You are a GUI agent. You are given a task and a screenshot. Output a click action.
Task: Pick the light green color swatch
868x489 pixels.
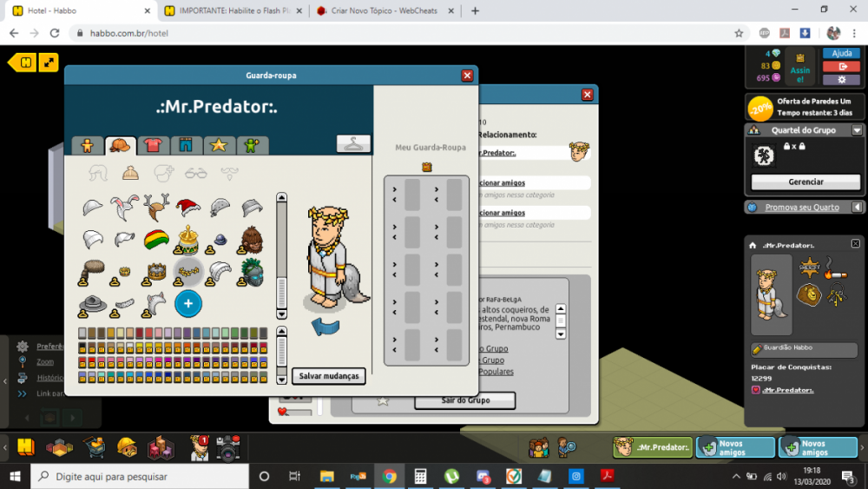click(226, 333)
